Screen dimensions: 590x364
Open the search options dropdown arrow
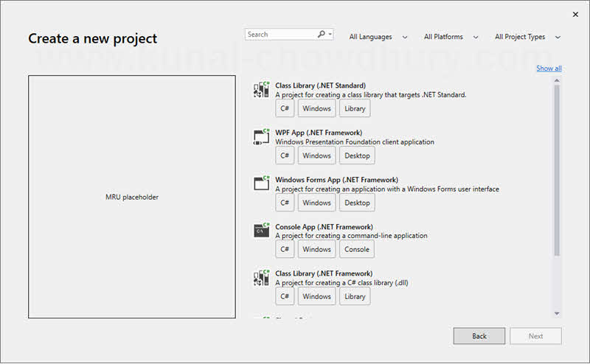pos(330,34)
